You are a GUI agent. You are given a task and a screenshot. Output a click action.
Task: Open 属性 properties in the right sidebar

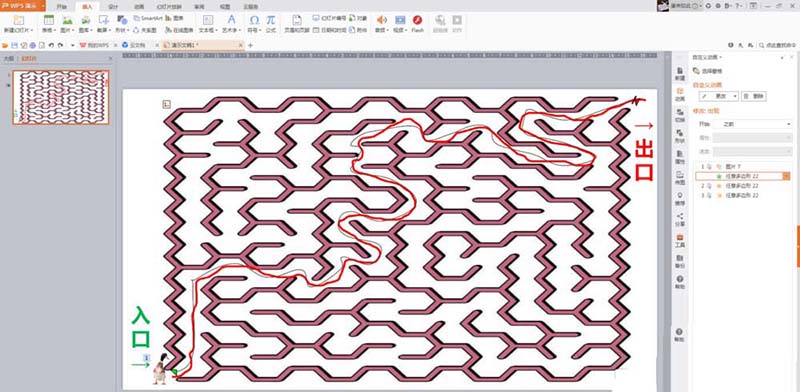(680, 157)
